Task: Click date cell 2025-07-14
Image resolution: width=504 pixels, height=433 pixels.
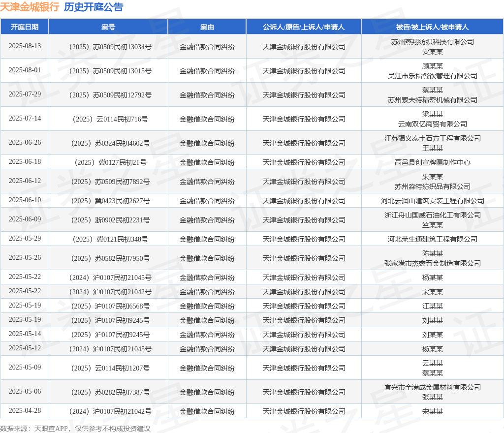Action: [25, 119]
